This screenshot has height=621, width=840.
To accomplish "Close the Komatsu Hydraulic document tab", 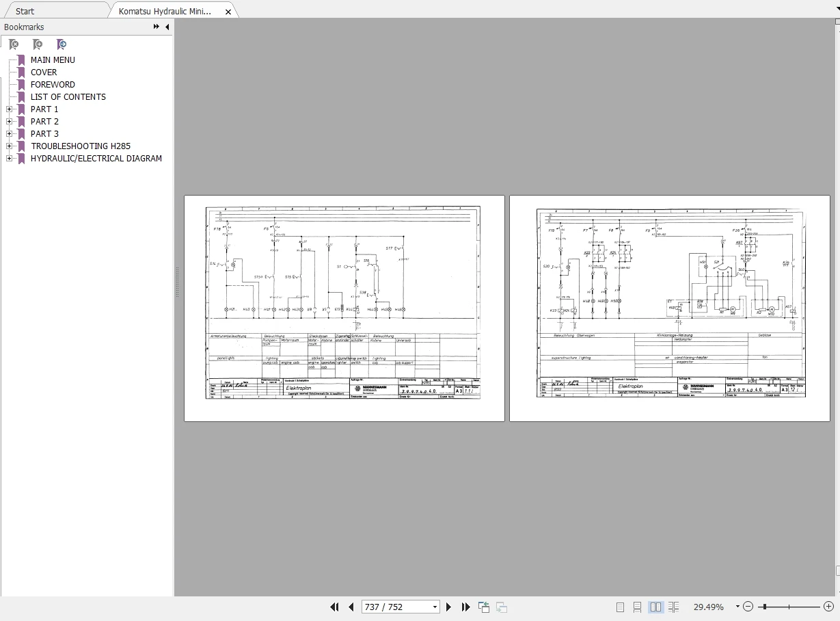I will coord(228,12).
